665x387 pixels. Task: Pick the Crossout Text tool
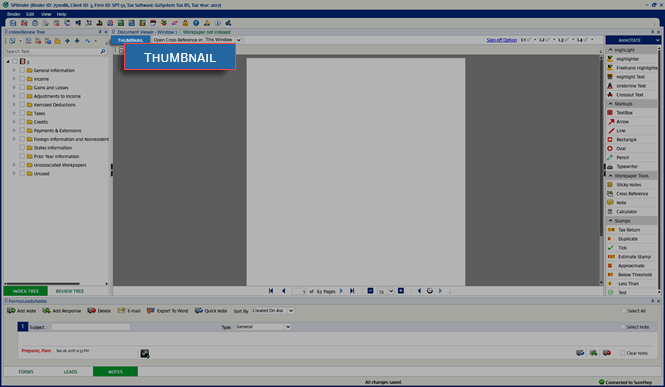(x=632, y=95)
